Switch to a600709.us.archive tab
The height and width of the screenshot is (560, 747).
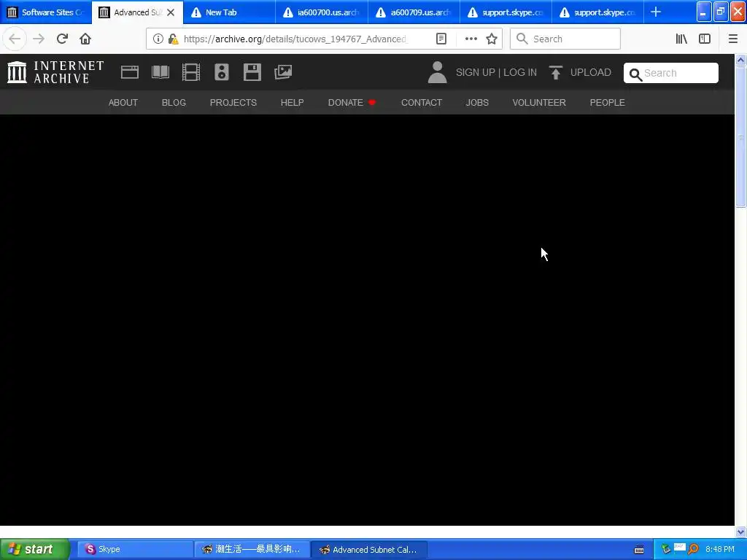tap(414, 12)
